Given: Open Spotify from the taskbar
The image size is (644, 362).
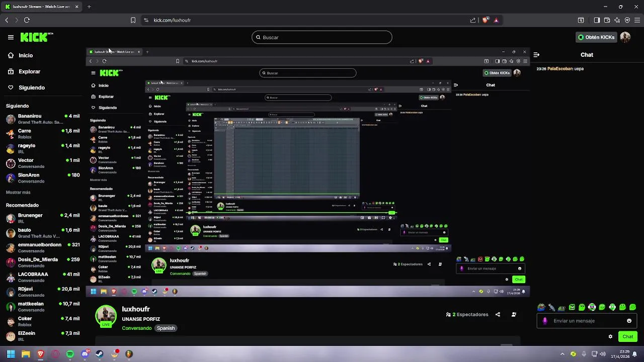Looking at the screenshot, I should (70, 354).
